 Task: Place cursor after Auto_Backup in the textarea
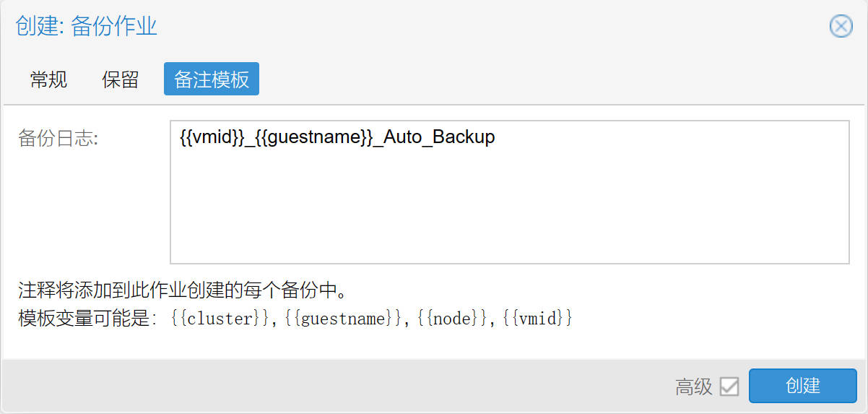pos(496,137)
